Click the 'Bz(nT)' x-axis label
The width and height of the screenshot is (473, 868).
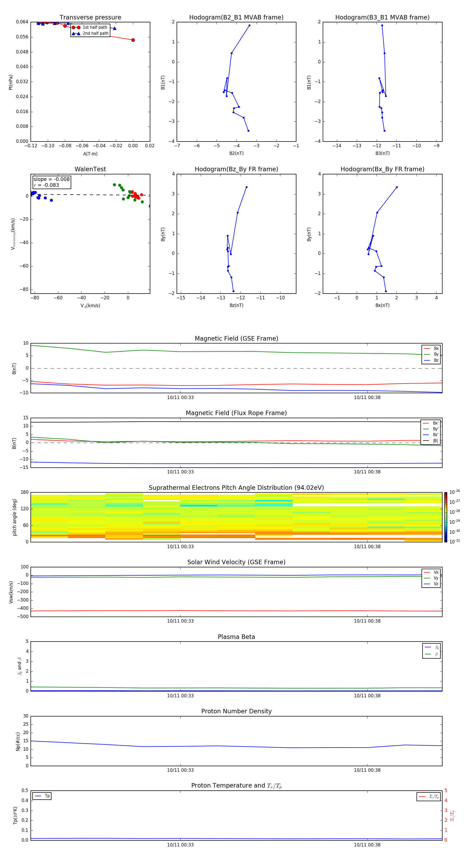click(x=236, y=305)
